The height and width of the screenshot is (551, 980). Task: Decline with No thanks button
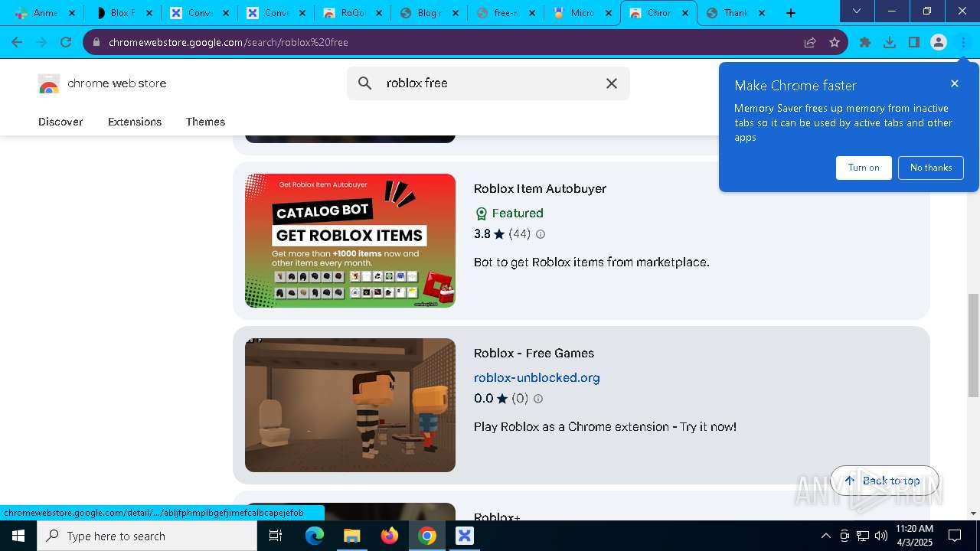click(x=931, y=168)
